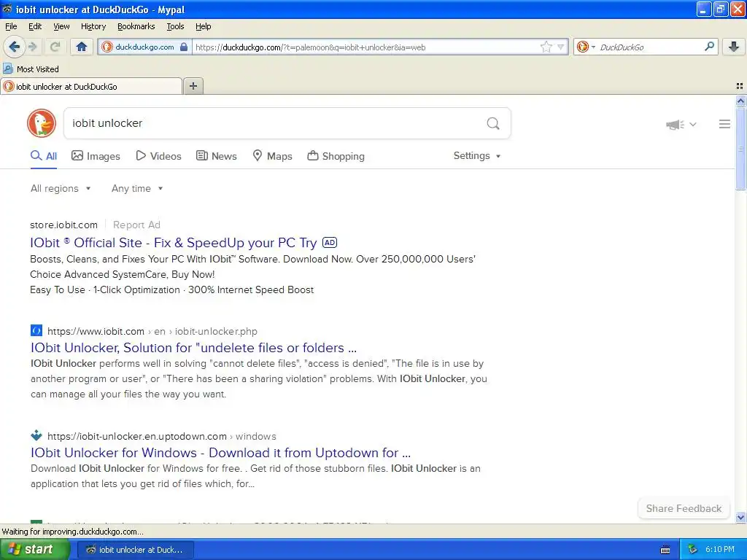Open IObit Unlocker for Windows Uptodown result
Image resolution: width=747 pixels, height=560 pixels.
(220, 452)
